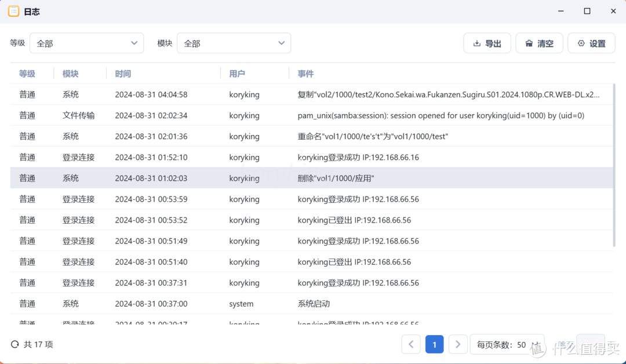Click the previous page left arrow
This screenshot has height=364, width=626.
(x=411, y=344)
